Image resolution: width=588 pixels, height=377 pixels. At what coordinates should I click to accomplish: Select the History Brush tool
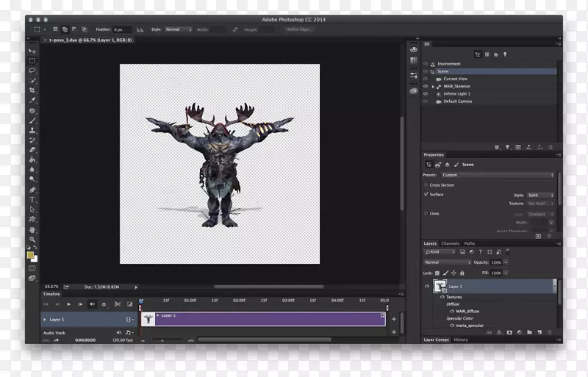[x=32, y=140]
